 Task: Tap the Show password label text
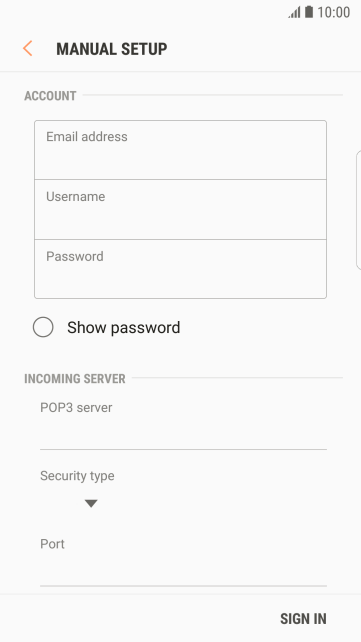coord(124,328)
